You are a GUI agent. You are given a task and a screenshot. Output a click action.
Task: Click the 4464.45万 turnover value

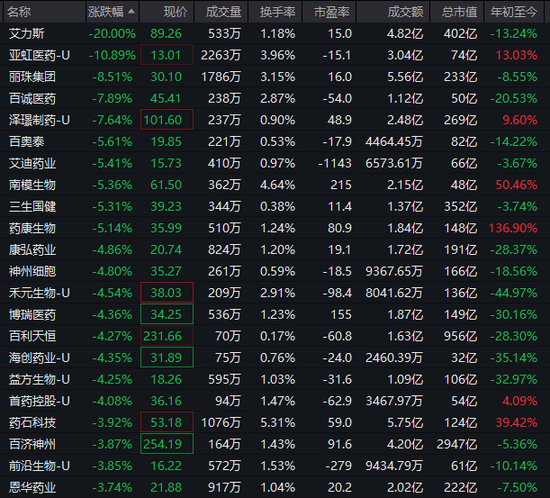[394, 142]
